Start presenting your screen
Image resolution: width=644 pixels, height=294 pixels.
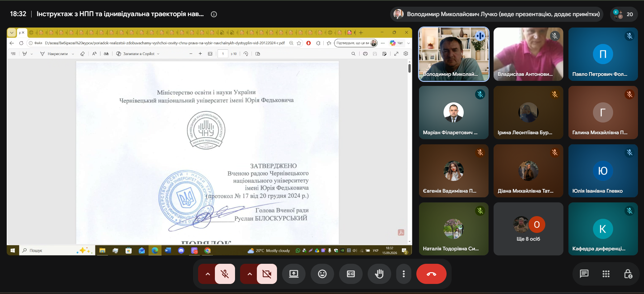(x=294, y=274)
